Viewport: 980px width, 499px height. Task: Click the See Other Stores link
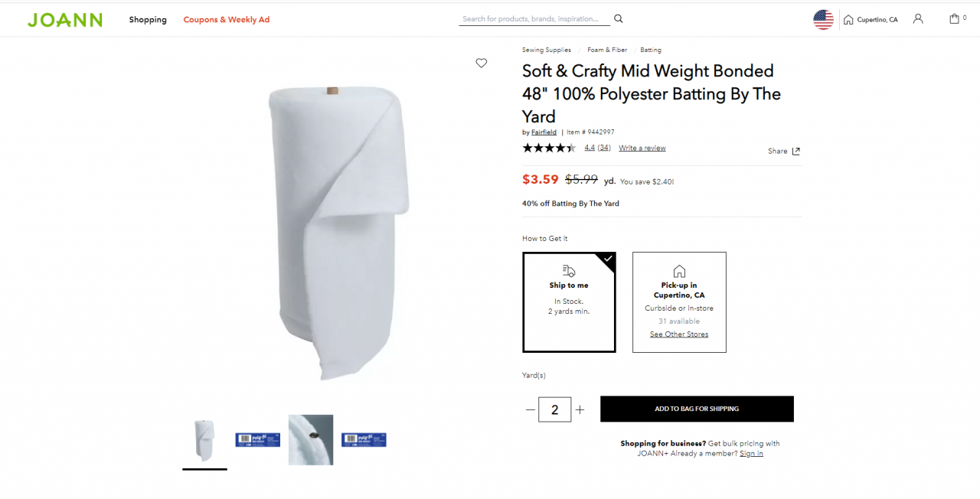click(679, 334)
